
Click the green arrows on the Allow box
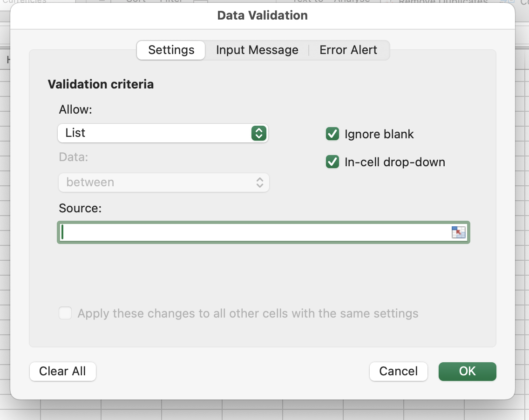coord(258,133)
